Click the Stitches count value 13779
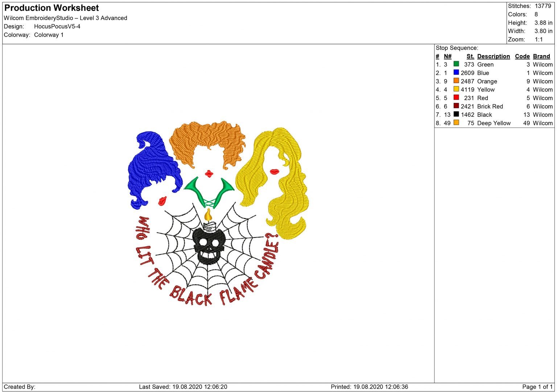557x392 pixels. click(x=544, y=6)
